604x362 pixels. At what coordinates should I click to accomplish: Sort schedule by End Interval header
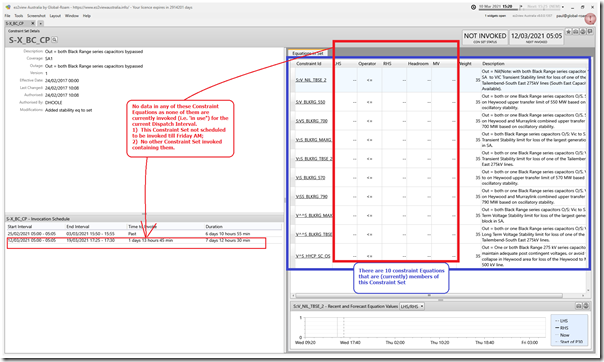77,226
